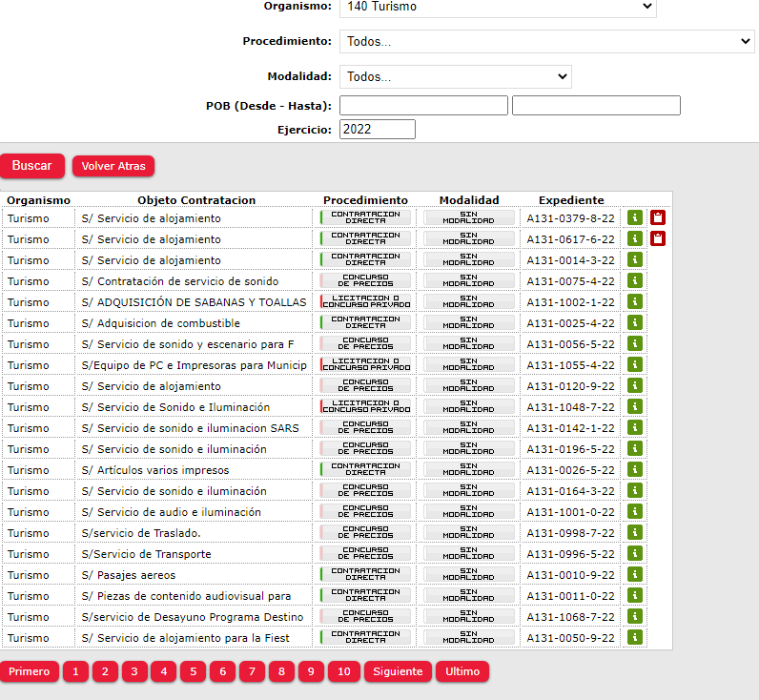The image size is (759, 700).
Task: Select row 'S/servicio de Desayuno Programa Destino'
Action: click(x=324, y=617)
